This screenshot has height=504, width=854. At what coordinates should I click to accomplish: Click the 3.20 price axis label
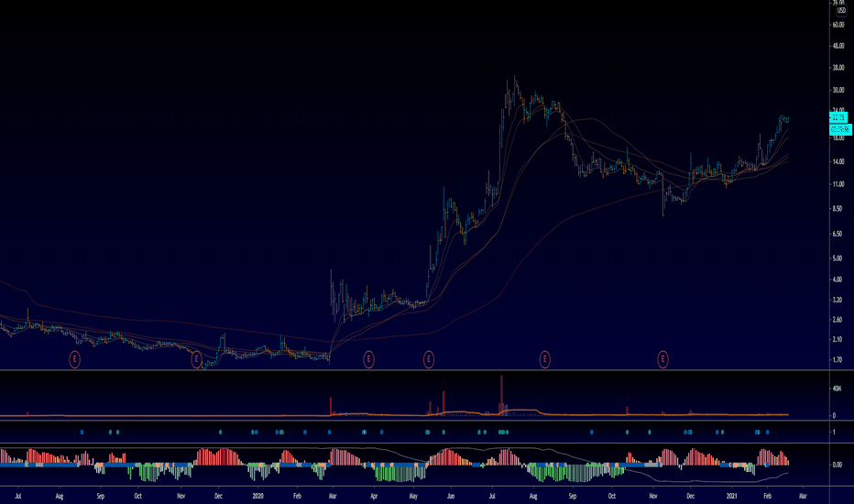coord(838,301)
